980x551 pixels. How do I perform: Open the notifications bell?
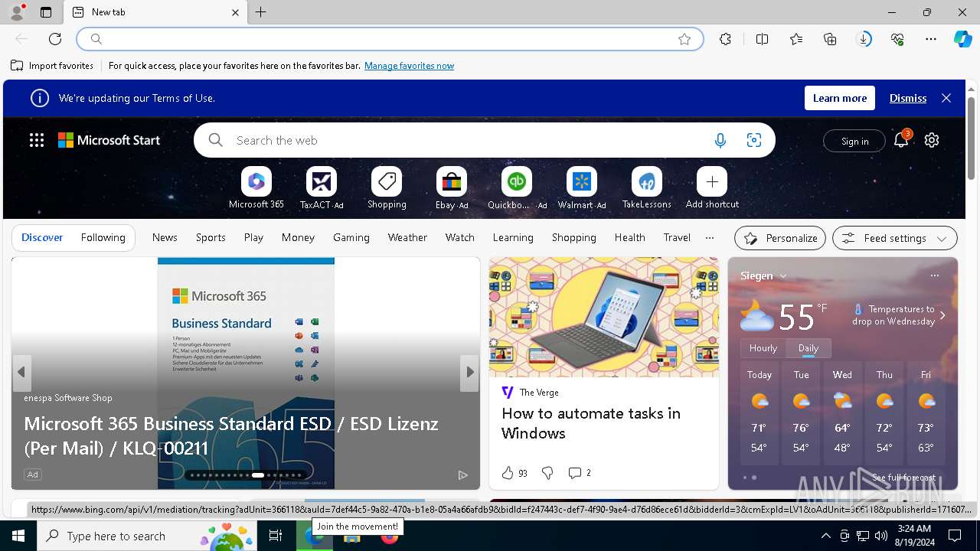pyautogui.click(x=902, y=139)
